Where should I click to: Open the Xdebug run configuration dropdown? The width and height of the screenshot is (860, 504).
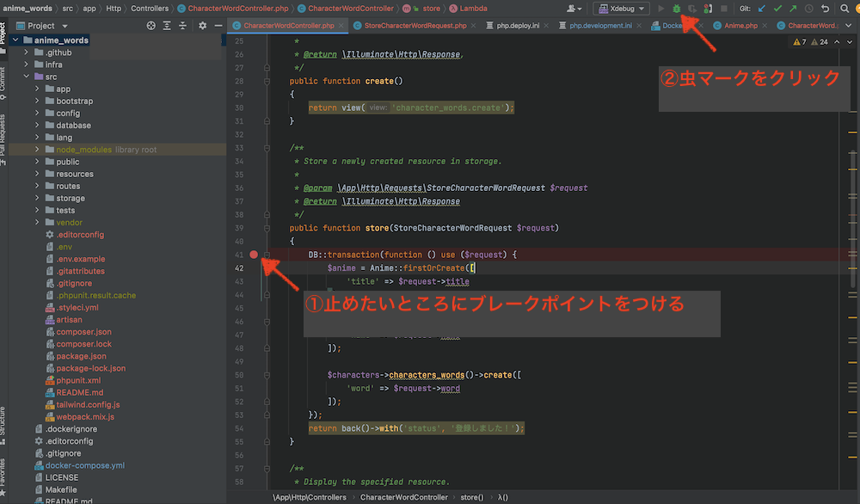(x=621, y=9)
